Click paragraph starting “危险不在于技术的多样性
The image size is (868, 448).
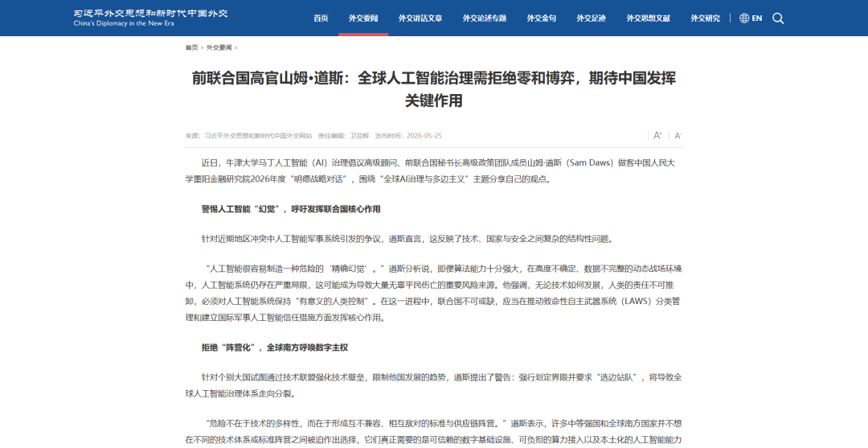pos(434,432)
